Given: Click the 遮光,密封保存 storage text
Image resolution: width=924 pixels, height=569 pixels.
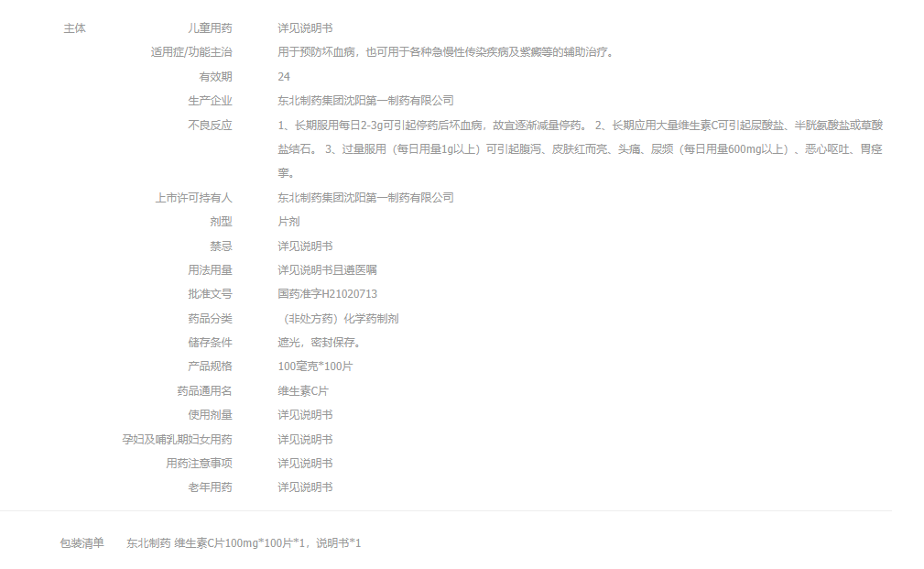Looking at the screenshot, I should 321,343.
